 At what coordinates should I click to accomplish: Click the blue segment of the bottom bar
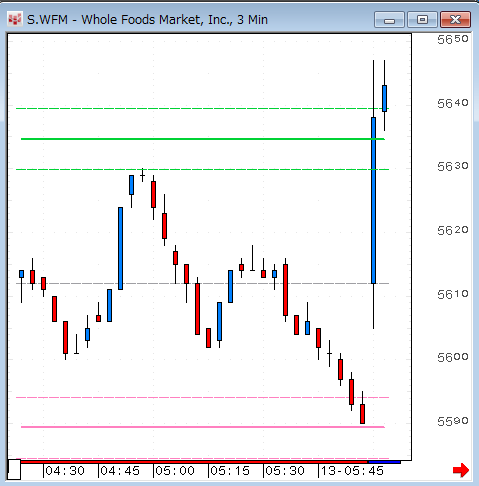384,462
